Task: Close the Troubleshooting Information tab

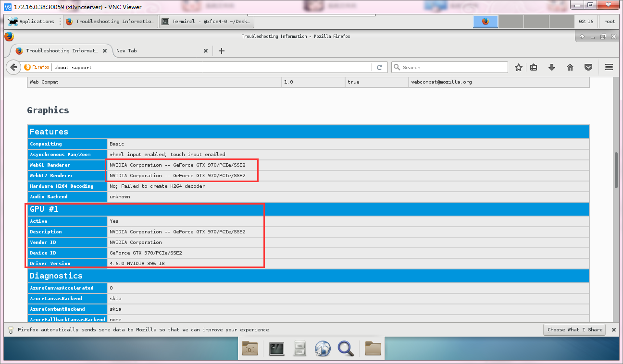Action: tap(105, 50)
